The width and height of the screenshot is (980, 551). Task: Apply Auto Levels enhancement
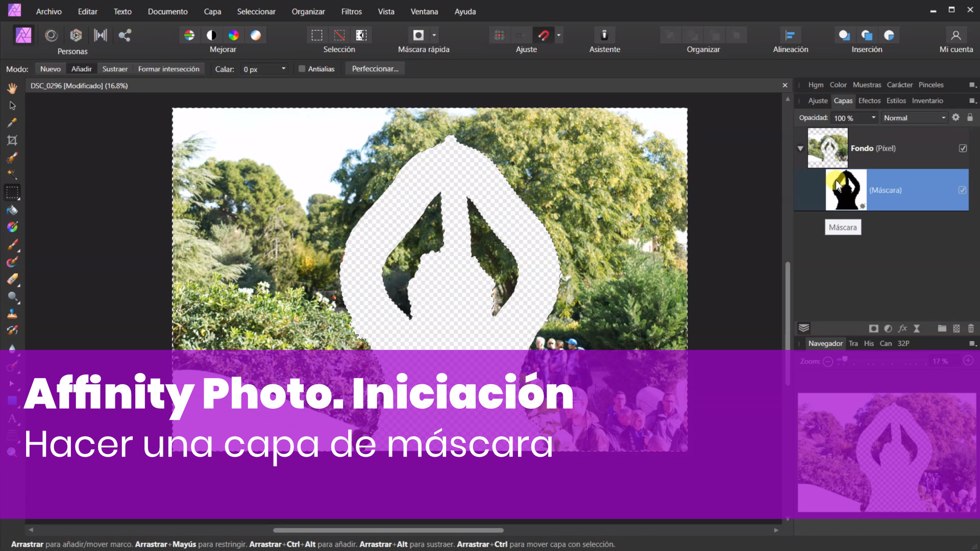tap(189, 35)
